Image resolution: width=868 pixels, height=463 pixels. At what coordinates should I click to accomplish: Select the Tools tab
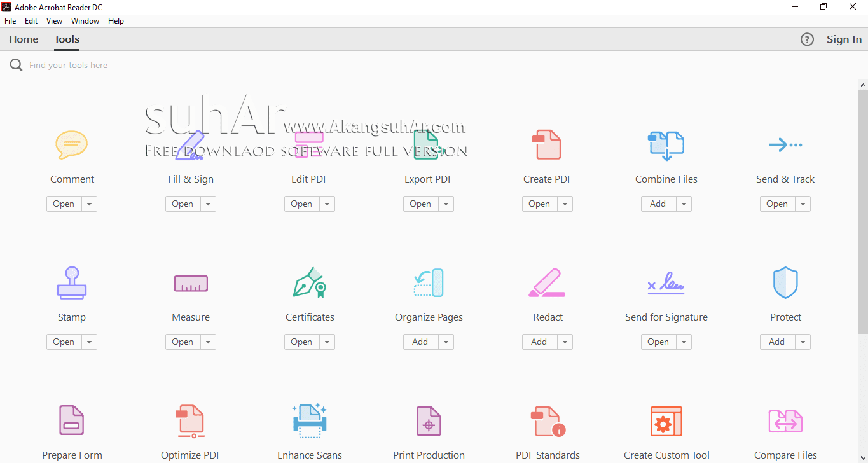click(x=67, y=39)
